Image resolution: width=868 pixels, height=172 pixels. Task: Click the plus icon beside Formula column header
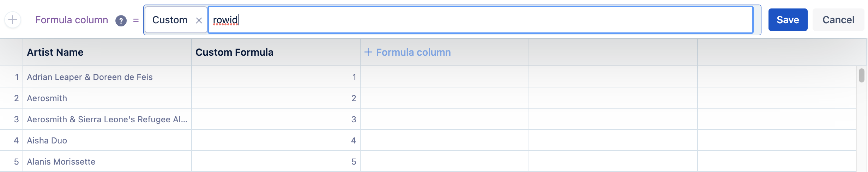tap(368, 52)
